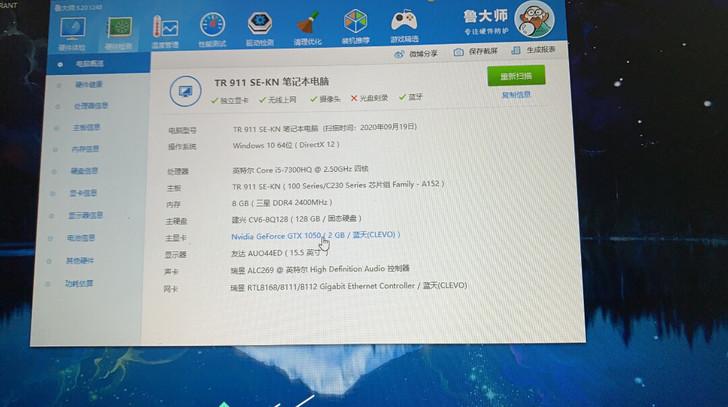The image size is (728, 407).
Task: Select 显示器信息 in the sidebar
Action: (85, 215)
